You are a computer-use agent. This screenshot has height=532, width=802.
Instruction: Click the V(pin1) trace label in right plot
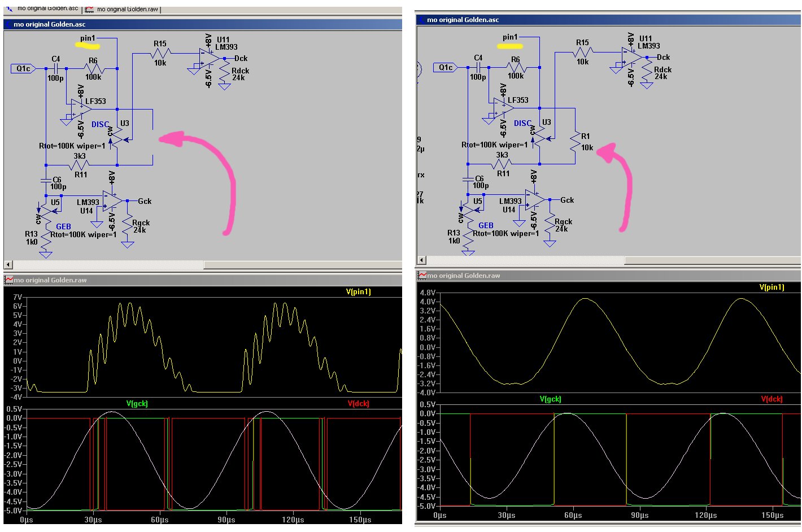click(x=772, y=287)
